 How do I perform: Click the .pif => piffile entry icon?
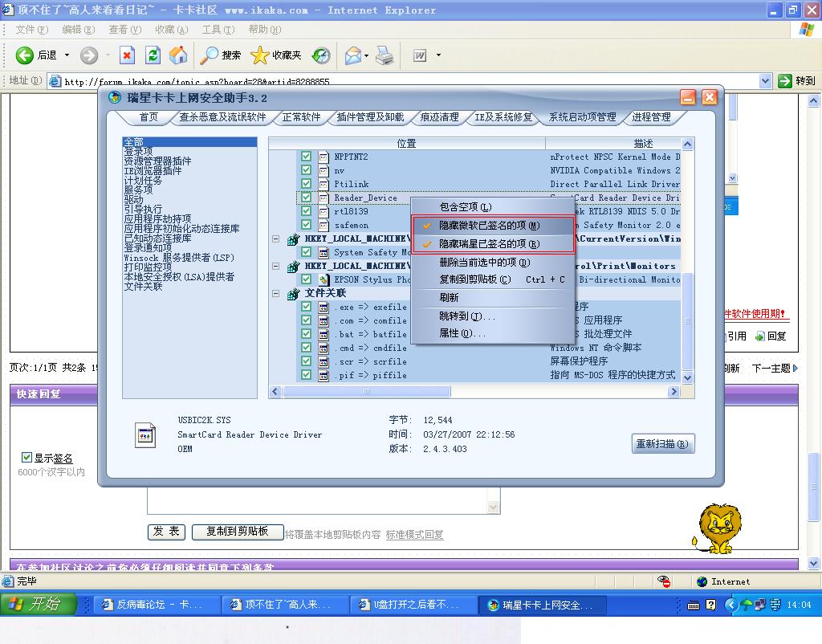click(x=324, y=375)
